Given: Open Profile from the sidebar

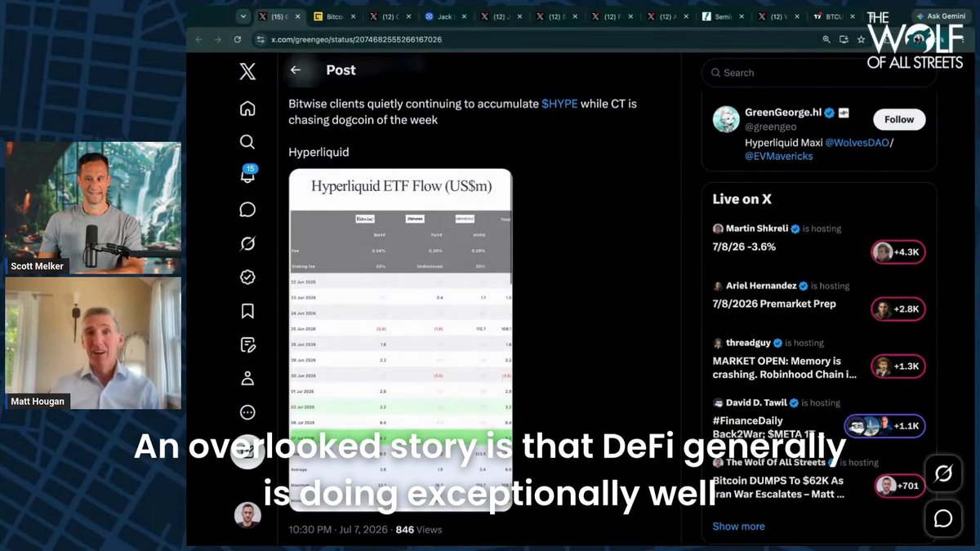Looking at the screenshot, I should (x=247, y=379).
